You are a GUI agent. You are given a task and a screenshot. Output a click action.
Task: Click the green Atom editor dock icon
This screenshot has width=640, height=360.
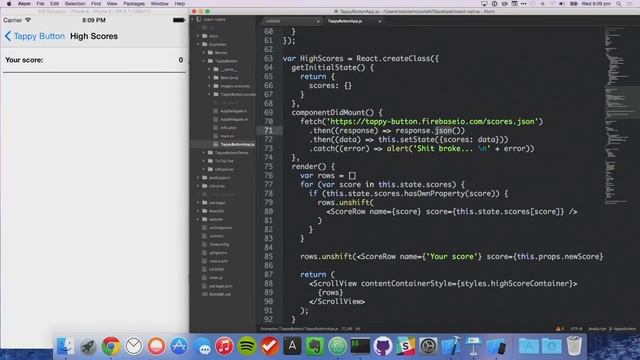coord(338,347)
